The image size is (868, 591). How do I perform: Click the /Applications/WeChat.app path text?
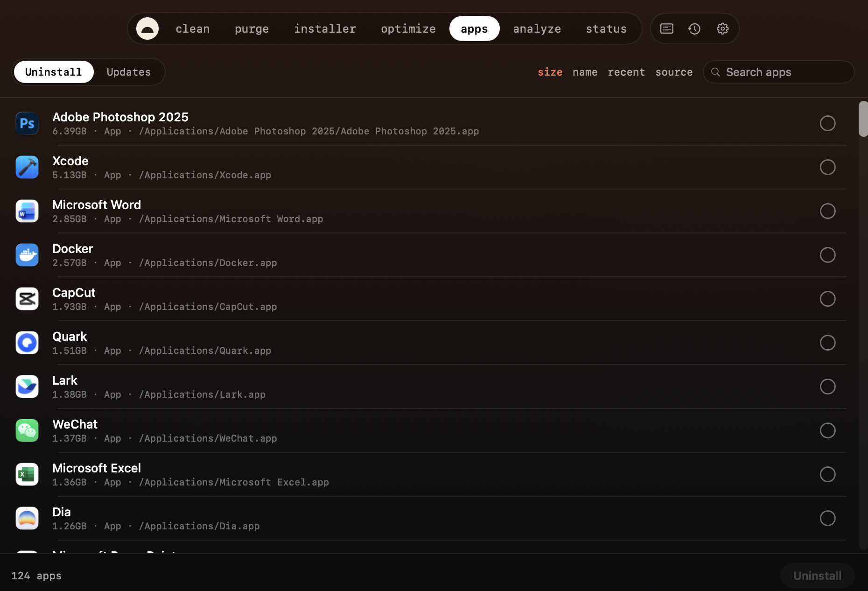click(208, 438)
